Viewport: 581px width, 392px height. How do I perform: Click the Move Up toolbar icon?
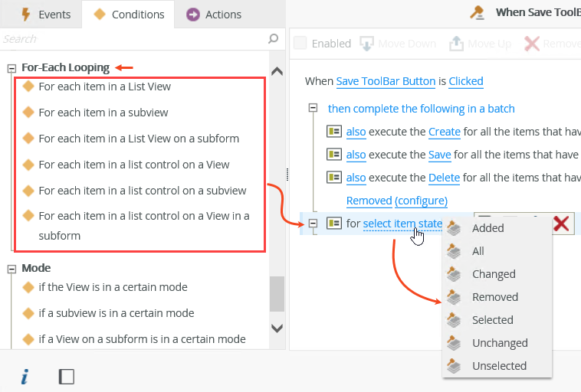click(457, 44)
